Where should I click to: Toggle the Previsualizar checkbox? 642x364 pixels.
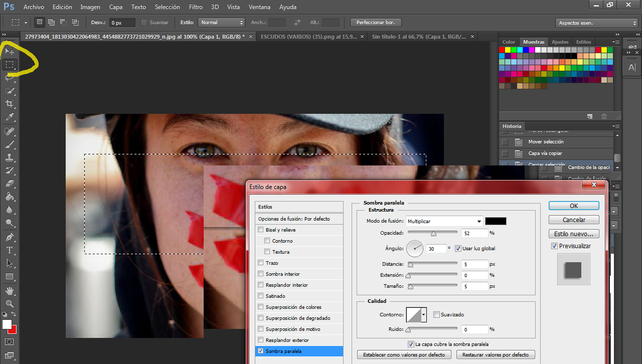click(554, 246)
